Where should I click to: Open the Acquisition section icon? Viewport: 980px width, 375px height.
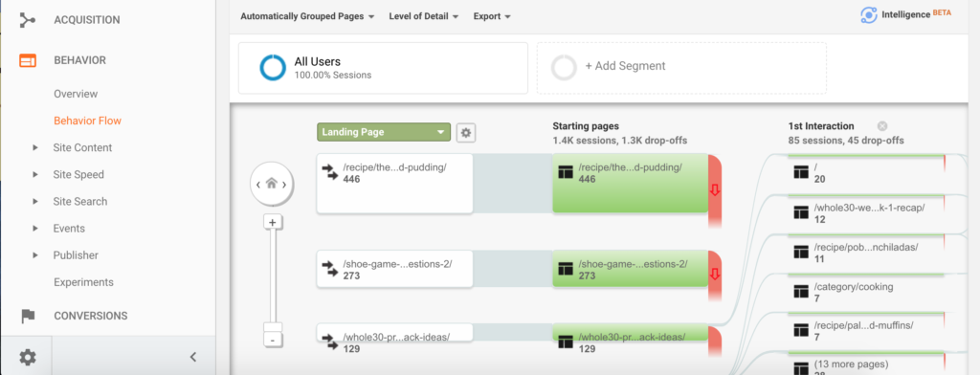click(27, 21)
